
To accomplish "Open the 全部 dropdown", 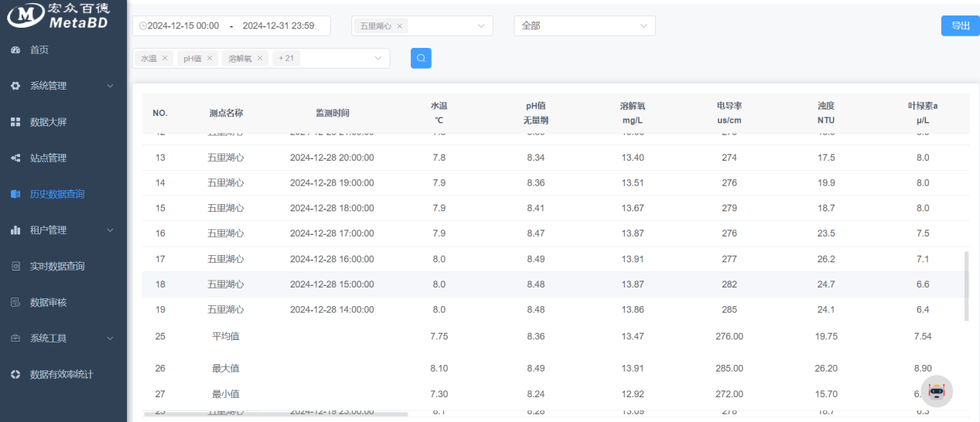I will [585, 26].
